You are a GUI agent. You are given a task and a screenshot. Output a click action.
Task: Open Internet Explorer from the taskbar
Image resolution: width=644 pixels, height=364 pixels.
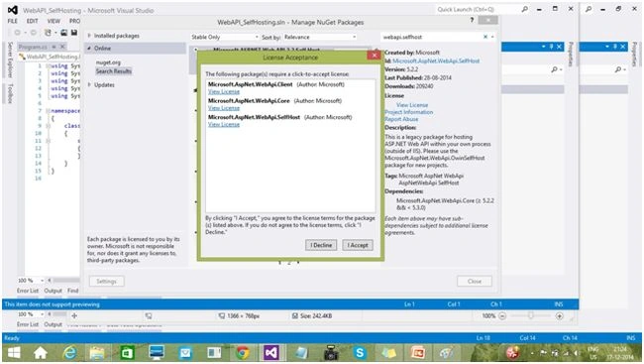70,352
